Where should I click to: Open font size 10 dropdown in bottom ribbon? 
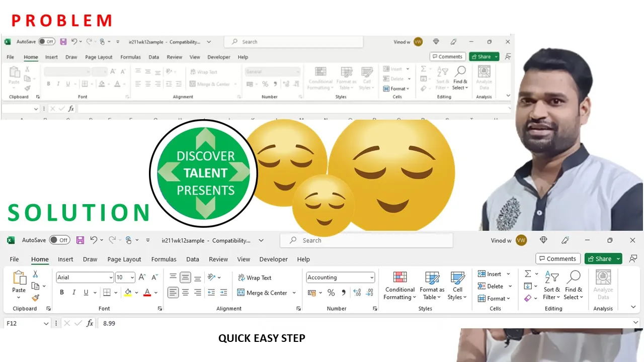(132, 278)
